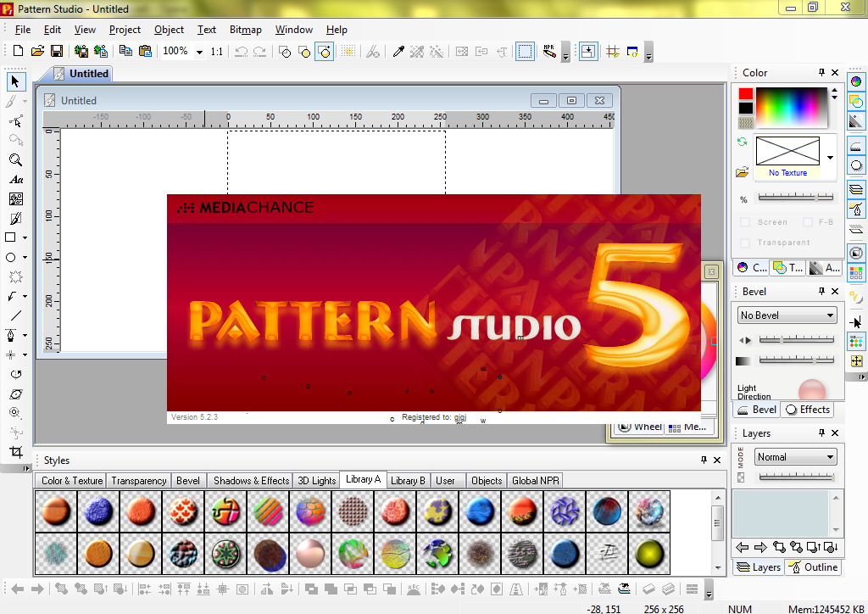Toggle the dashed selection frame icon
This screenshot has height=614, width=868.
pos(525,52)
